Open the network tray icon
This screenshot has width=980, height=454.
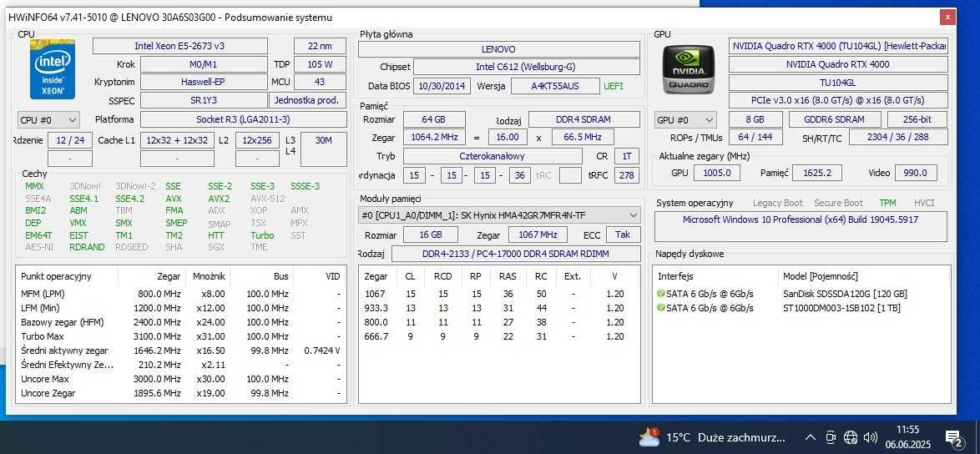coord(850,437)
